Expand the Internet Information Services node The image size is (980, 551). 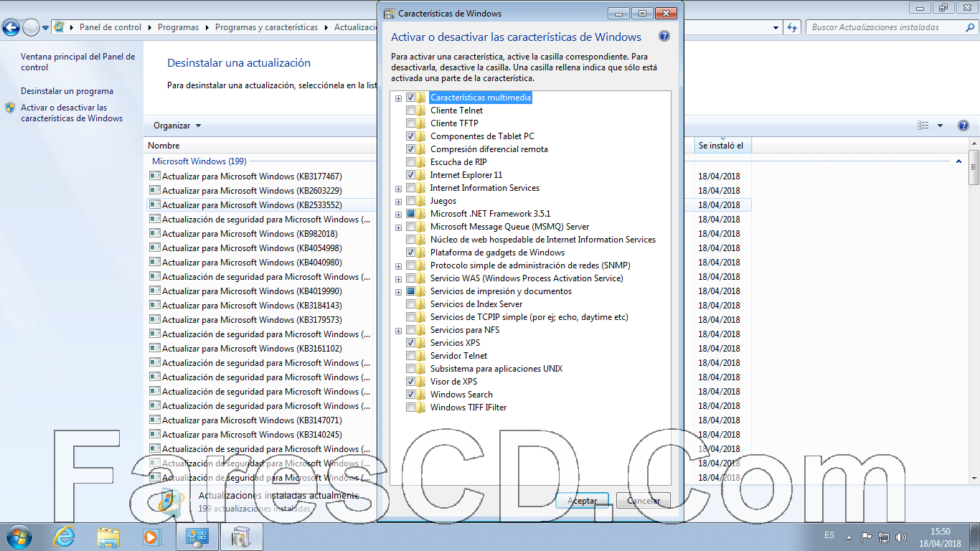tap(398, 189)
